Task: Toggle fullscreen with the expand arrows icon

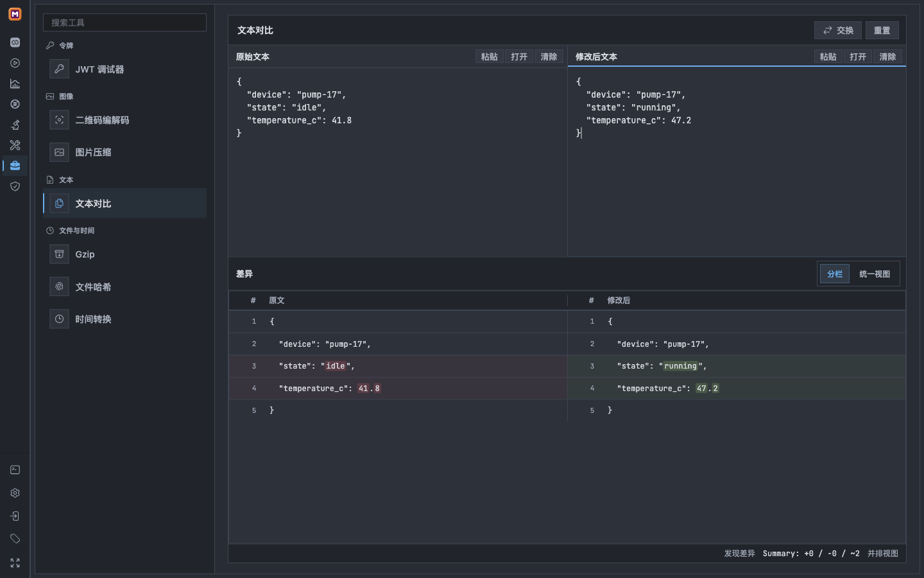Action: tap(15, 563)
